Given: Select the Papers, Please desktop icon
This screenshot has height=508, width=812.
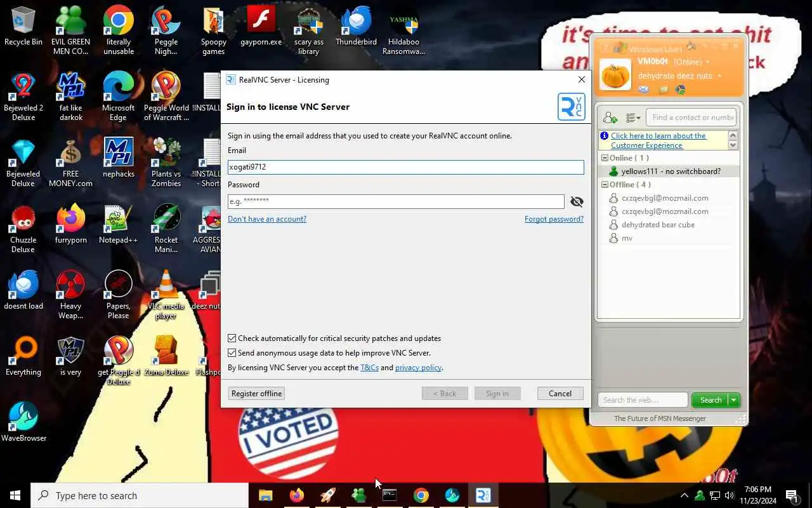Looking at the screenshot, I should coord(118,295).
